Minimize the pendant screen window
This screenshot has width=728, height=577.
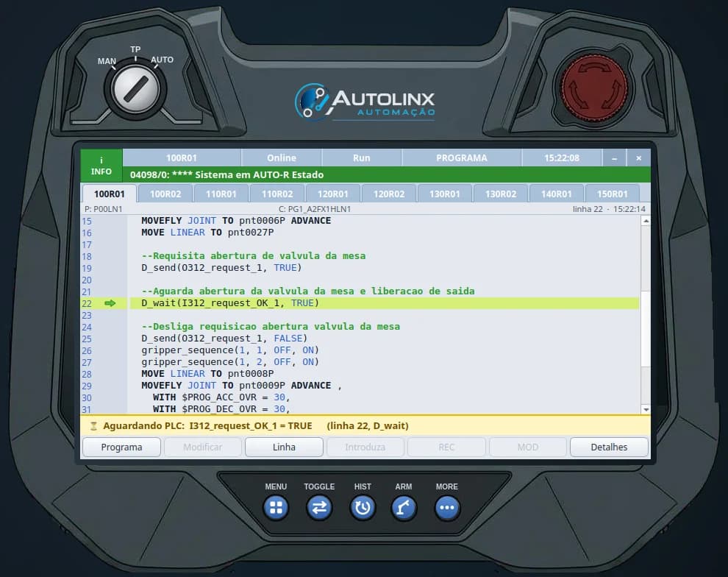614,158
